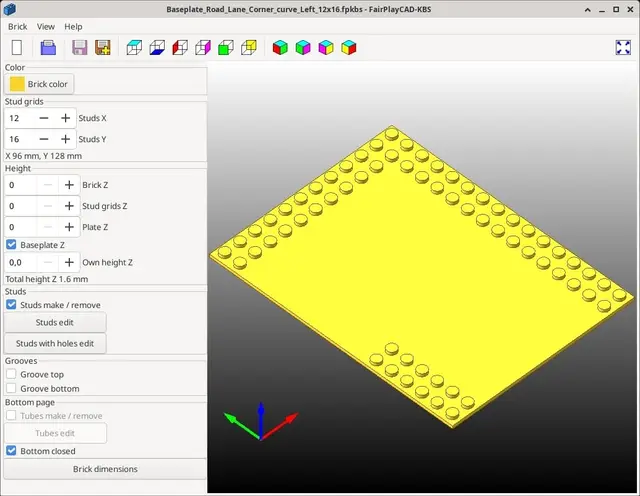This screenshot has width=640, height=496.
Task: Uncheck the Baseplate Z checkbox
Action: pos(11,245)
